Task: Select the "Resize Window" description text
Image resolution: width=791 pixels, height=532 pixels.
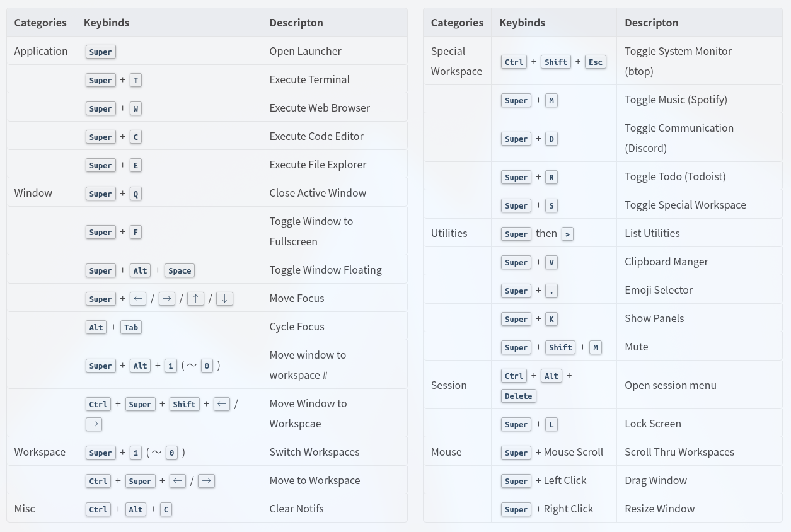Action: pos(659,509)
